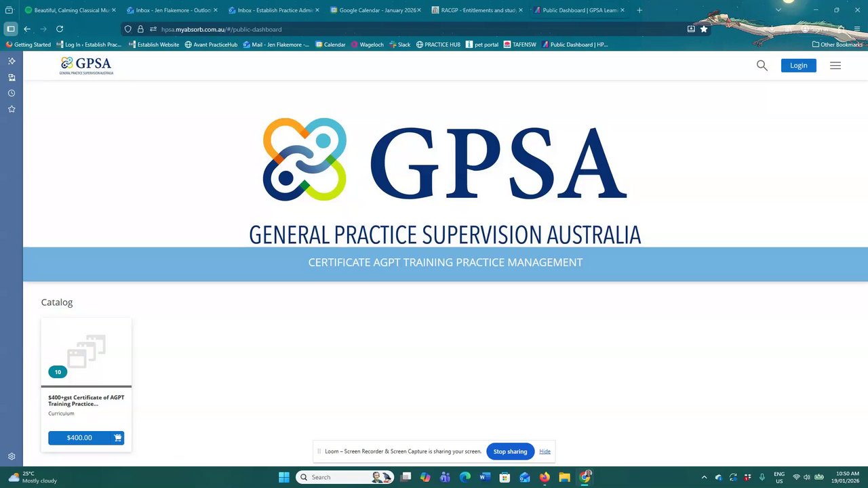Switch to the Google Calendar January 2026 tab
868x488 pixels.
[x=374, y=10]
